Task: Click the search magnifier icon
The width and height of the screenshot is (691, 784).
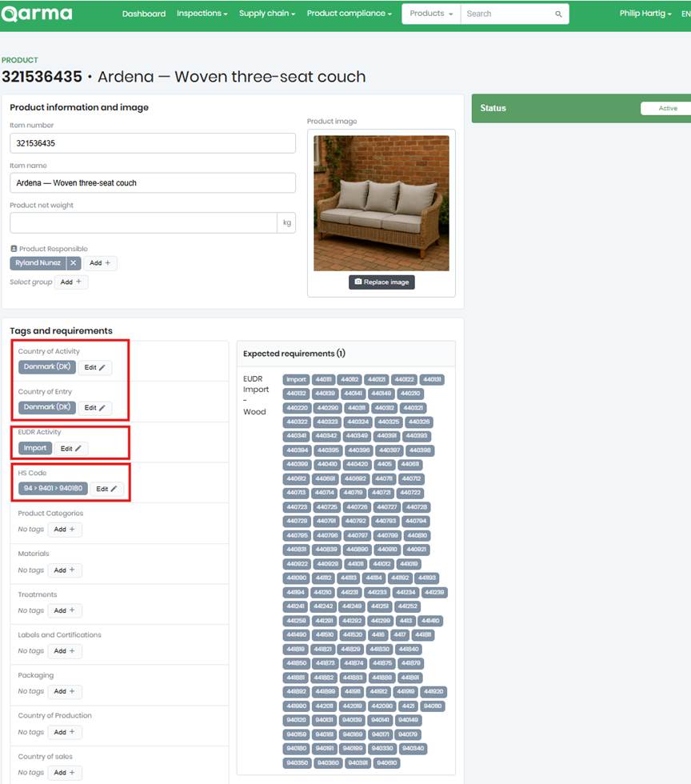Action: tap(557, 14)
